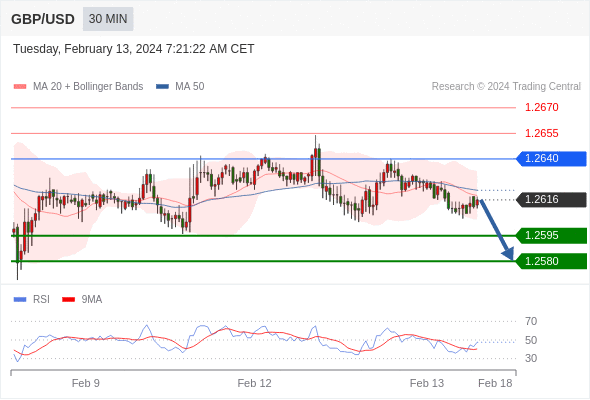Click the MA 50 legend label
Screen dimensions: 590x400
tap(190, 87)
